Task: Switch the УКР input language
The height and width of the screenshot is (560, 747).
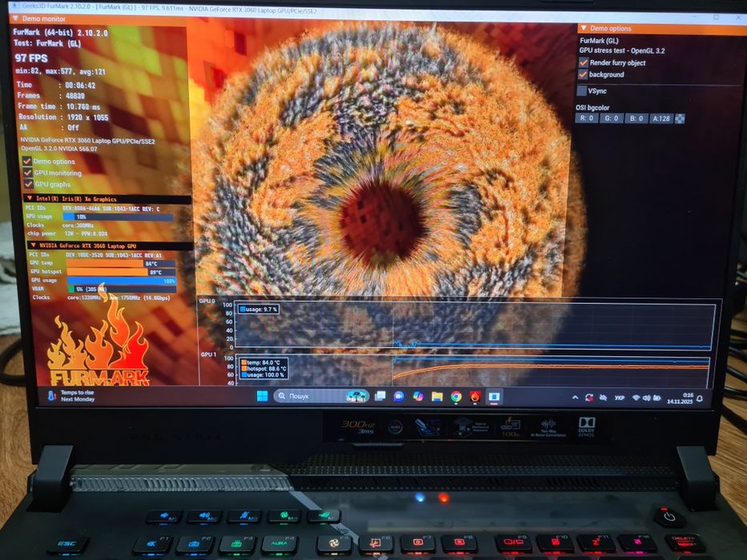Action: (x=620, y=398)
